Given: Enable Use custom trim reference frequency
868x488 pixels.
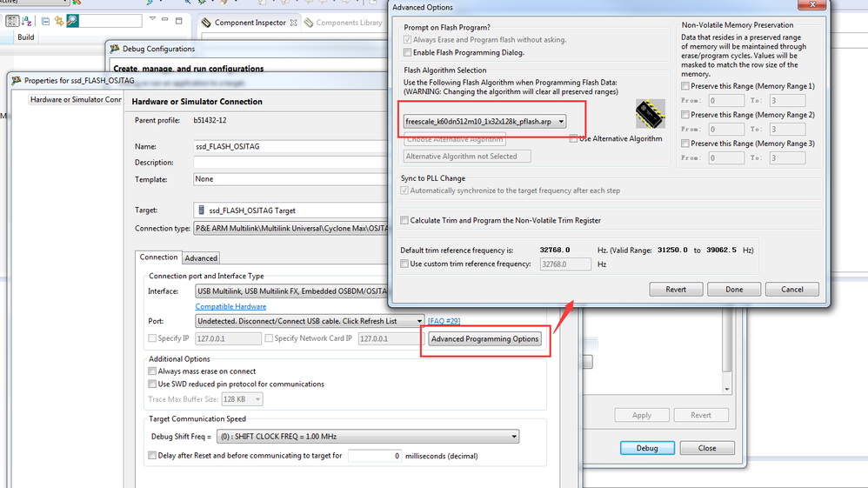Looking at the screenshot, I should [404, 264].
